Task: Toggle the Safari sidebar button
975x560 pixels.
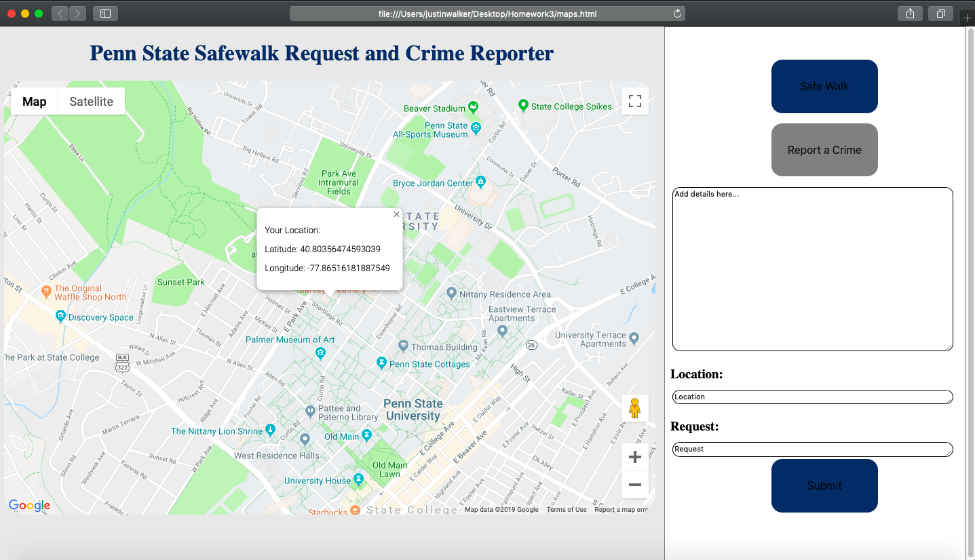Action: [x=105, y=14]
